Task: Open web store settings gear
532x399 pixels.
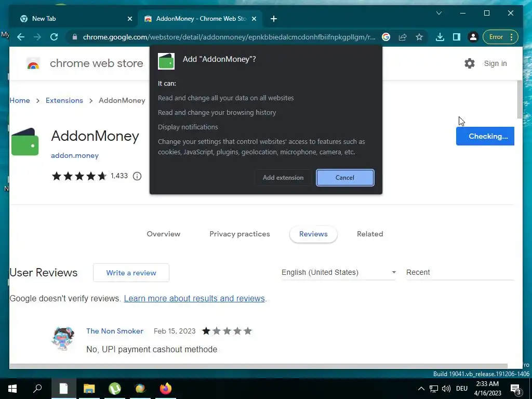Action: (470, 63)
